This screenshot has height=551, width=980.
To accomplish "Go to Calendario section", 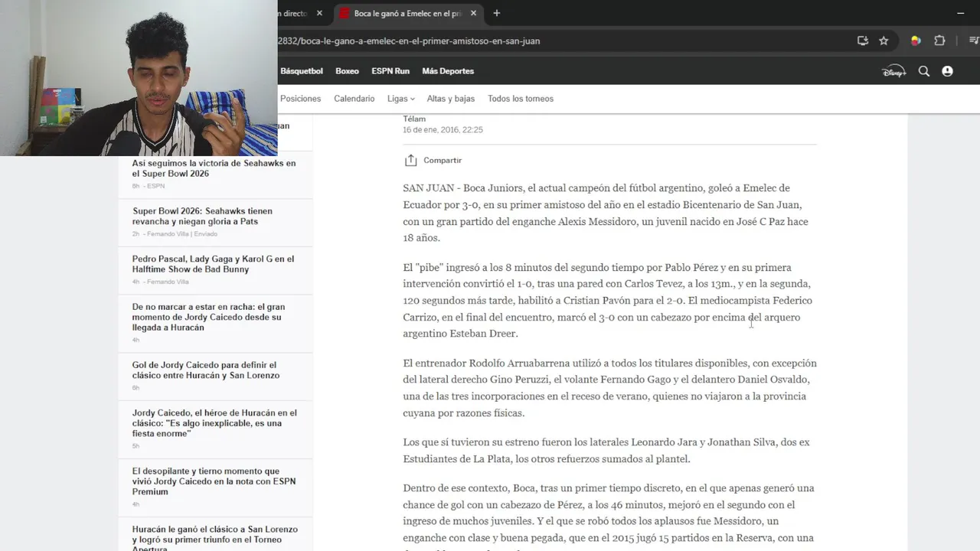I will coord(354,99).
